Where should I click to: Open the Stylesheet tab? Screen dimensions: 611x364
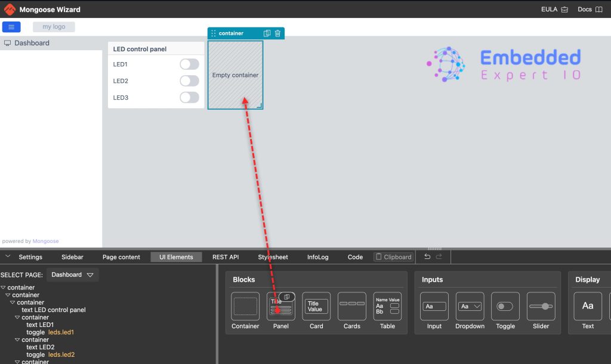(x=273, y=257)
